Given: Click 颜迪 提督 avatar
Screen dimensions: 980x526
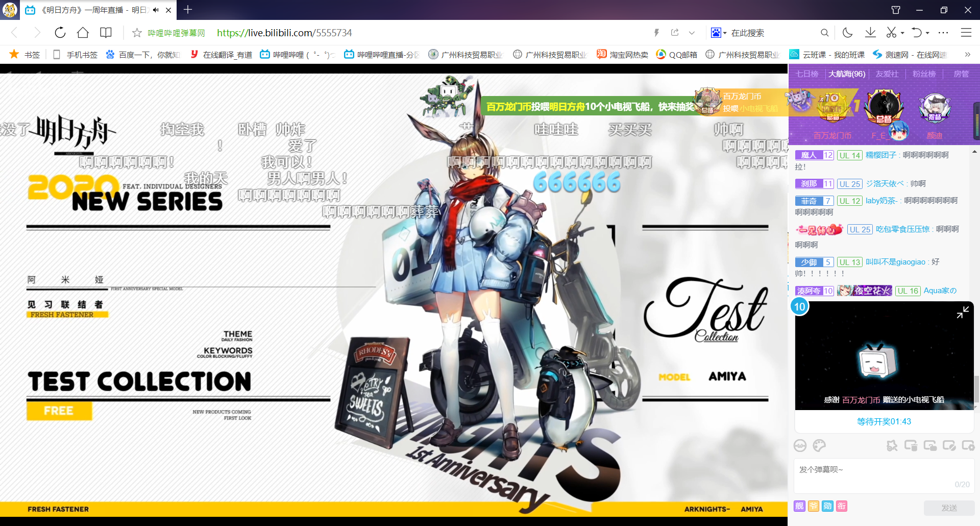Looking at the screenshot, I should [x=935, y=108].
